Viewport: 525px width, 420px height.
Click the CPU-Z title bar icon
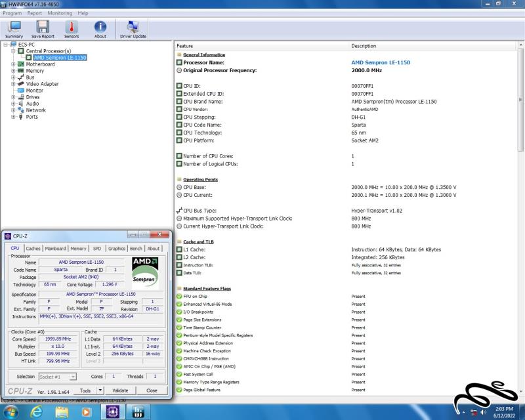(x=8, y=236)
